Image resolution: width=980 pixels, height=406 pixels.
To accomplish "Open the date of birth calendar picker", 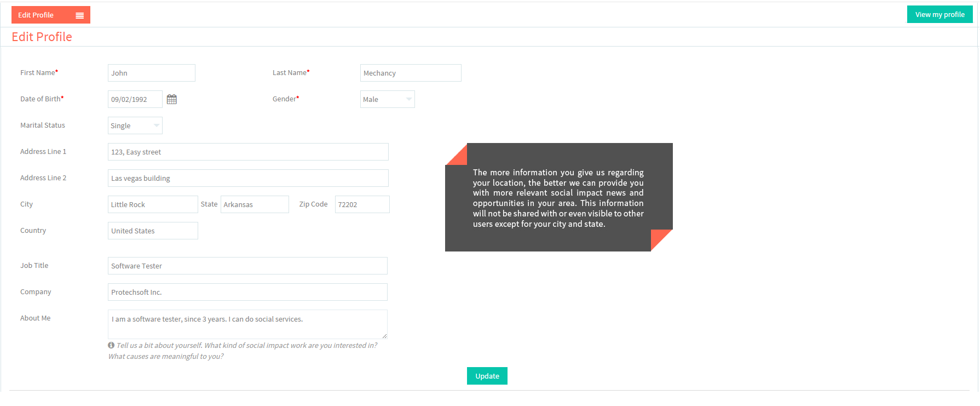I will 171,99.
